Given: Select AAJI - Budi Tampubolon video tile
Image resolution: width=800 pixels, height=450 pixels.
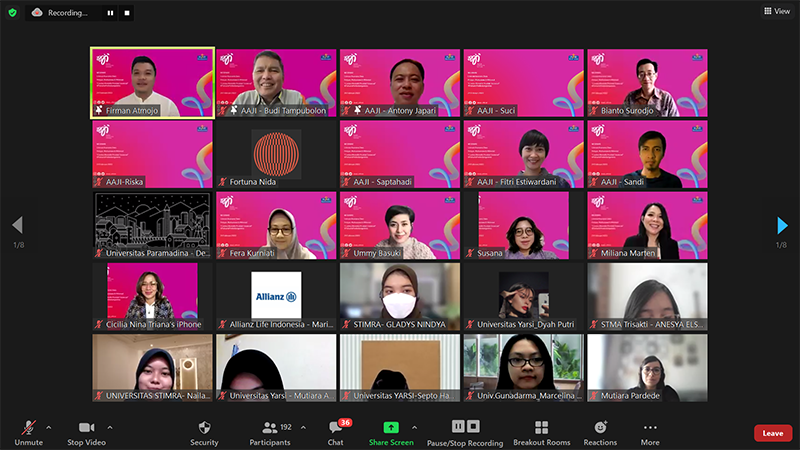Looking at the screenshot, I should (x=276, y=83).
